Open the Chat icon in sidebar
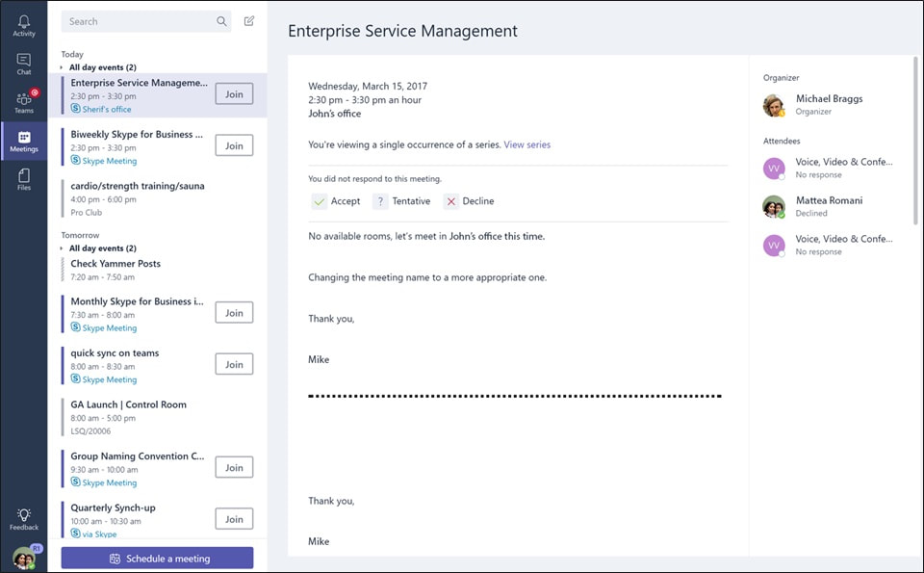The width and height of the screenshot is (924, 573). pyautogui.click(x=23, y=64)
